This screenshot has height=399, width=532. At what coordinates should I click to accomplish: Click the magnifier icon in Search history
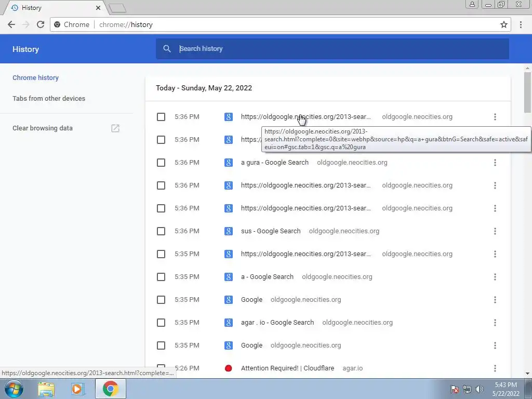167,49
